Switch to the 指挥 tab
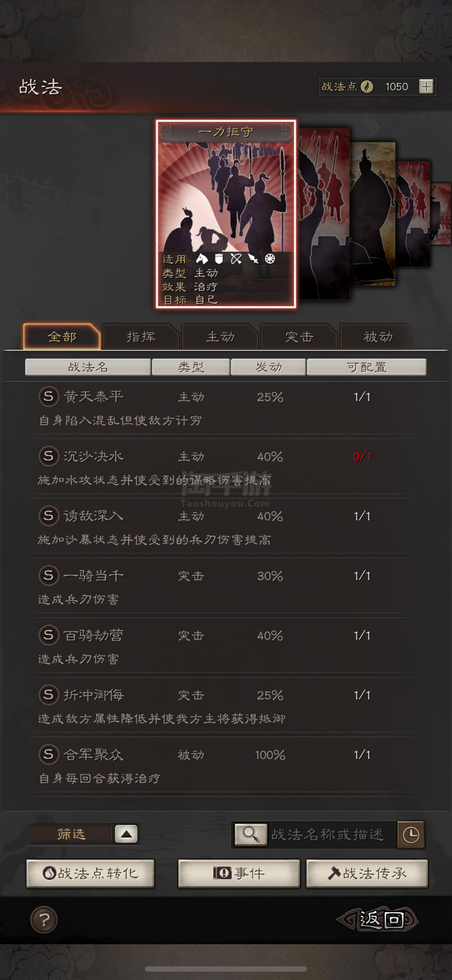The width and height of the screenshot is (452, 980). 141,337
